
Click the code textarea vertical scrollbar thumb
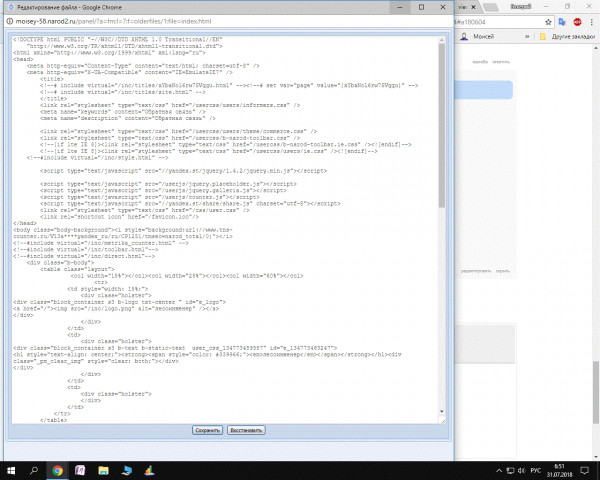click(x=442, y=125)
